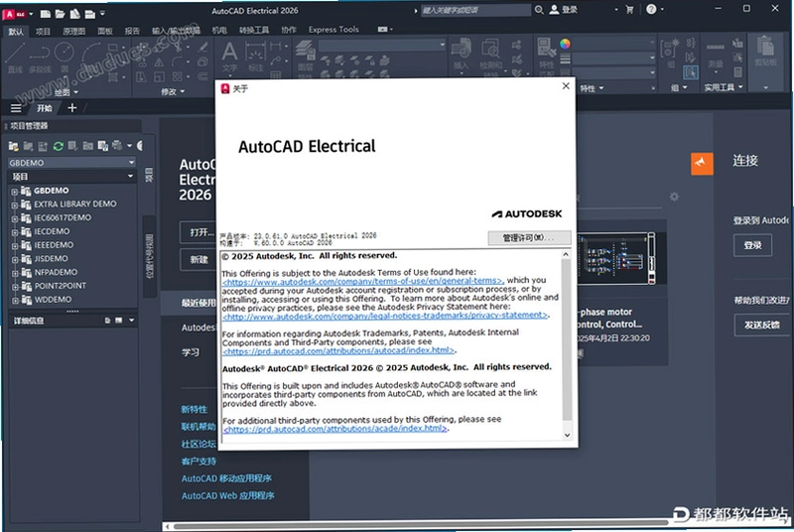Image resolution: width=794 pixels, height=532 pixels.
Task: Open the 详细信息 panel dropdown arrow
Action: pos(132,320)
